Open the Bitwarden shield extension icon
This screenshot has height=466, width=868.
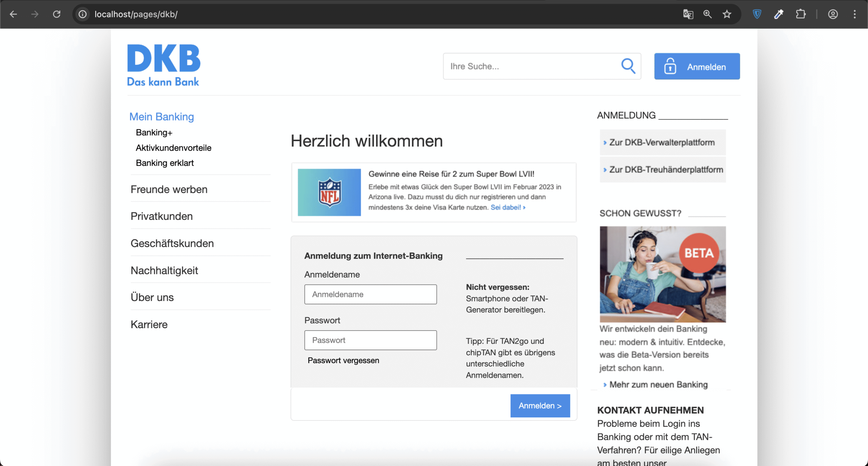[757, 14]
